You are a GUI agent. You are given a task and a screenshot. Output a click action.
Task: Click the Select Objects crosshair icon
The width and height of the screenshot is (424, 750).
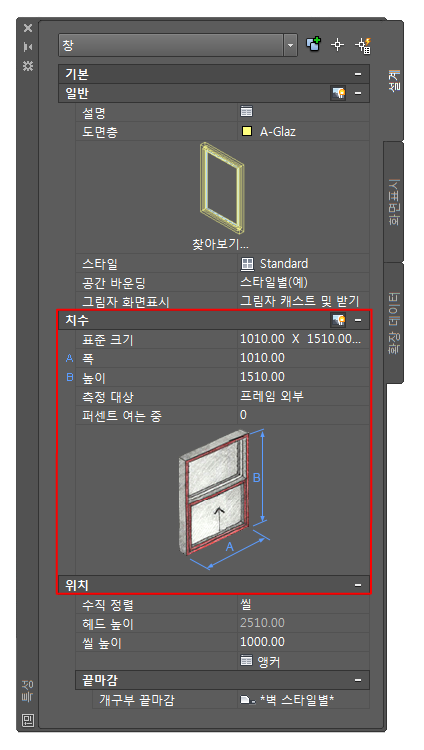pyautogui.click(x=338, y=45)
